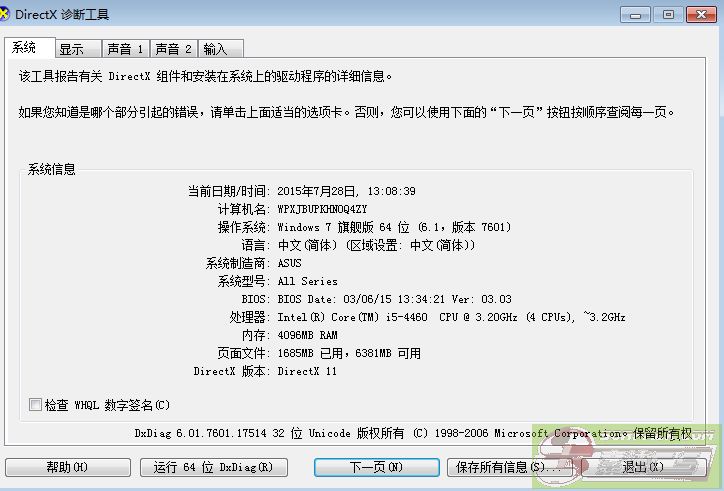Go to the 声音 2 tab
The width and height of the screenshot is (724, 491).
tap(173, 49)
